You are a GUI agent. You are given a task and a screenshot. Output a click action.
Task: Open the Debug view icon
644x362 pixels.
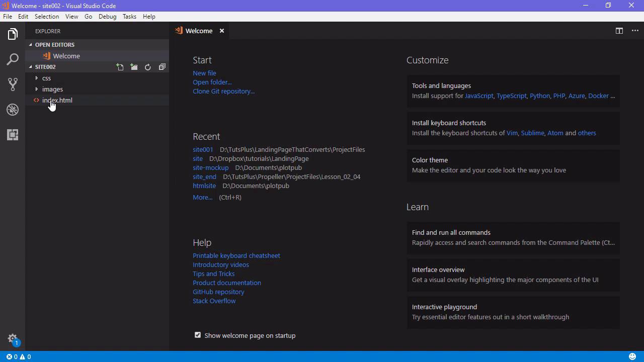click(13, 110)
